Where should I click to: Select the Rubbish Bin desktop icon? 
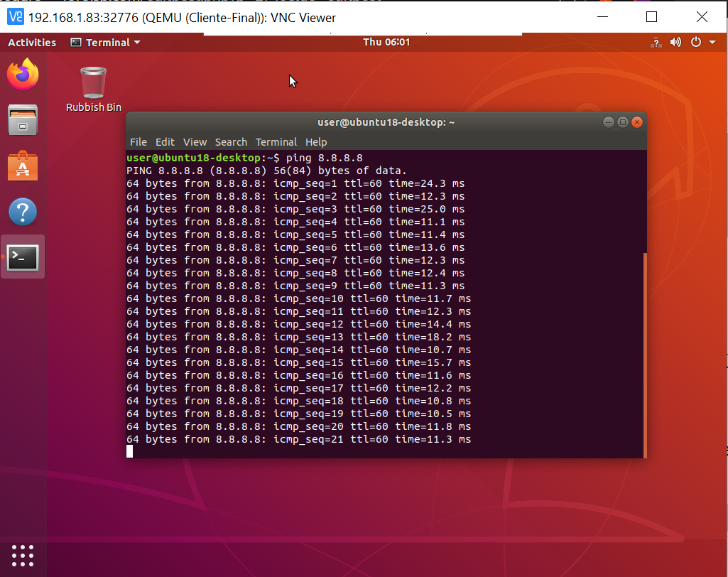tap(93, 90)
